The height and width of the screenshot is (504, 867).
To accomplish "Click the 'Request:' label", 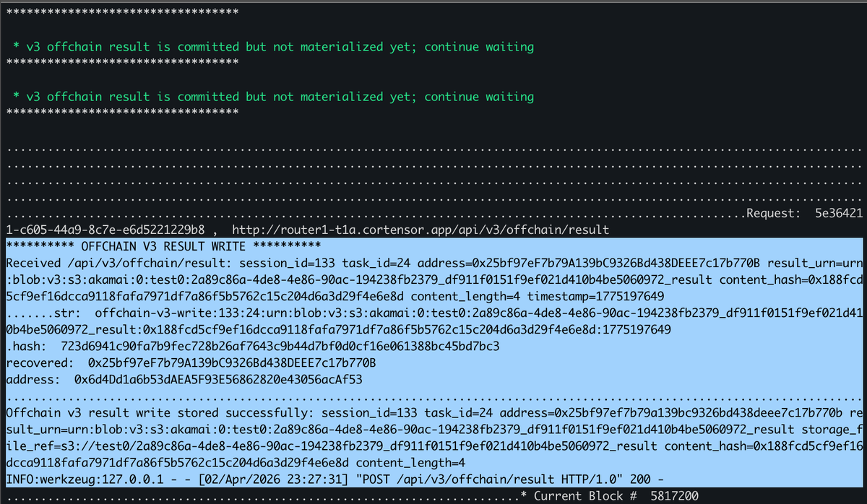I will [772, 213].
